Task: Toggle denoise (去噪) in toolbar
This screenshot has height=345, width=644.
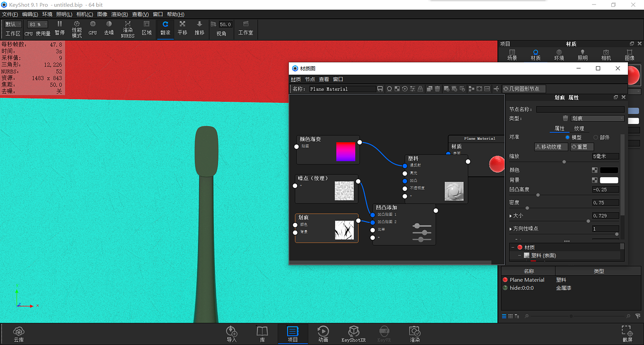Action: [x=109, y=28]
